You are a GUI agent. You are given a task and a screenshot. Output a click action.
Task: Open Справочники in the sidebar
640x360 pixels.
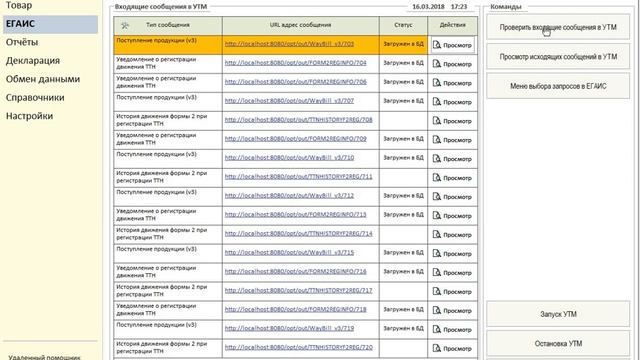point(35,98)
